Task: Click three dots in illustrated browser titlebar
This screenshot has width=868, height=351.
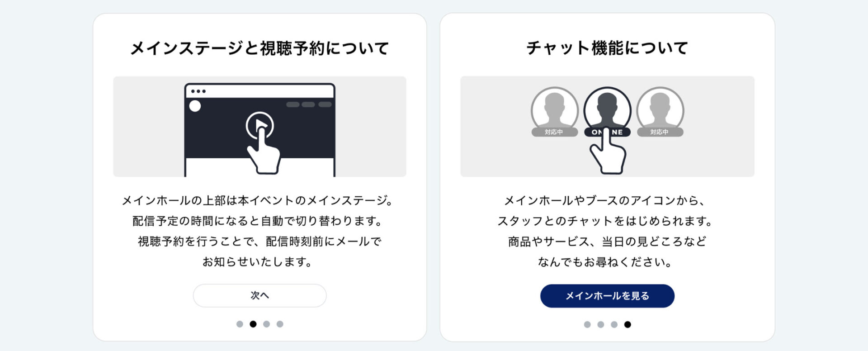Action: (198, 91)
